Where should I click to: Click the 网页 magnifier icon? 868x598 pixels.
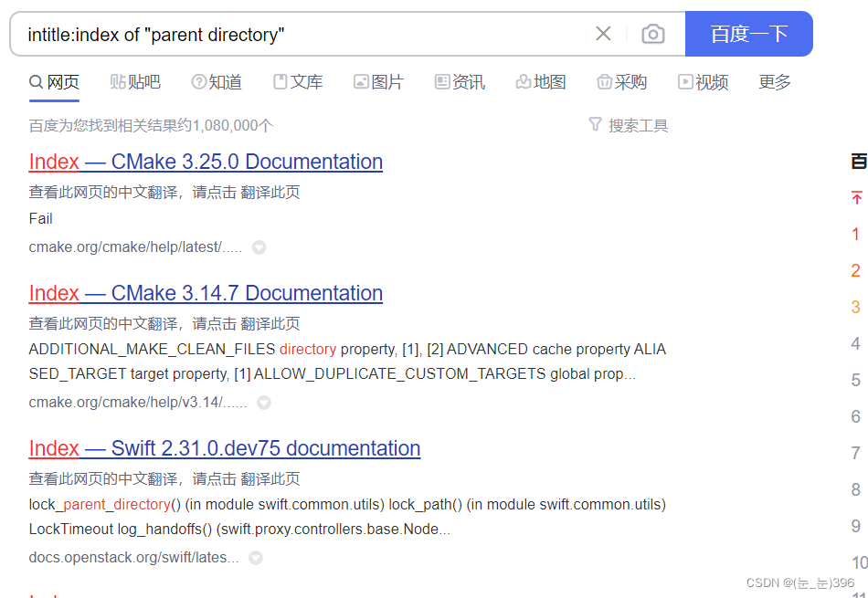pyautogui.click(x=36, y=82)
